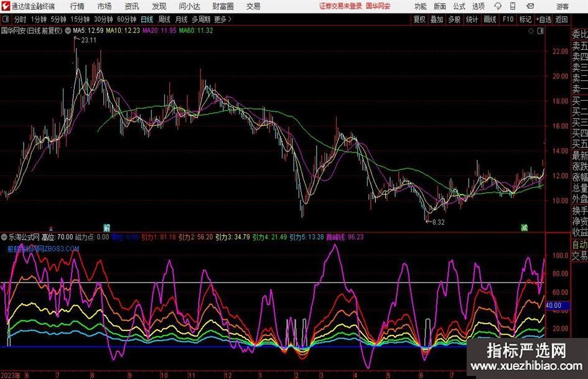Open the 交易 menu
Screen dimensions: 588x379
(253, 6)
